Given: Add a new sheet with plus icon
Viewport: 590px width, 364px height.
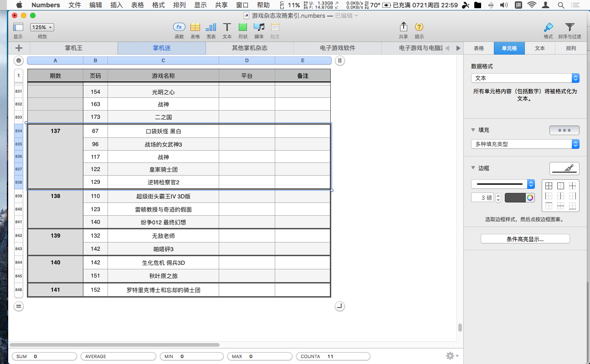Looking at the screenshot, I should [x=19, y=48].
